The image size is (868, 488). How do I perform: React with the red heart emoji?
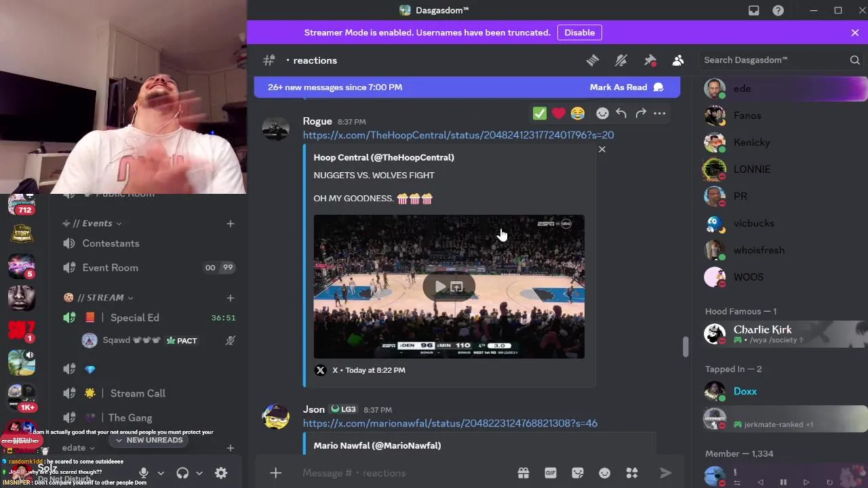[559, 113]
